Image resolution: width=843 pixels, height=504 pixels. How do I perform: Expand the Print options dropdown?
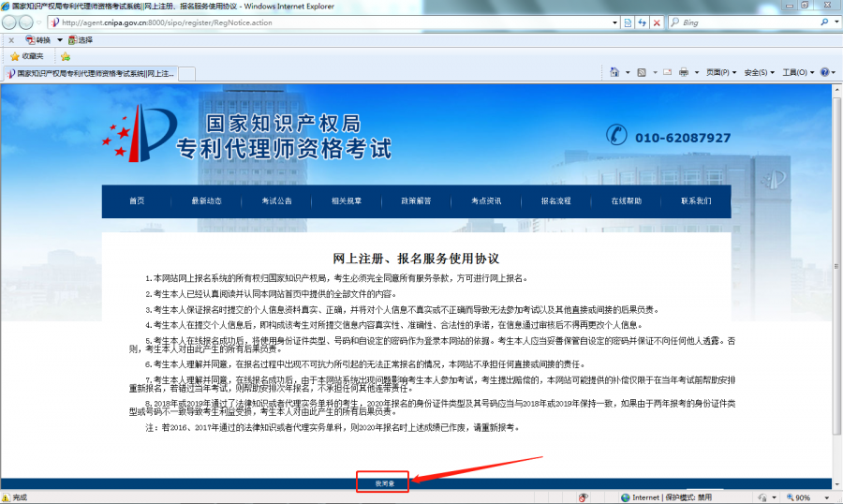pos(697,73)
